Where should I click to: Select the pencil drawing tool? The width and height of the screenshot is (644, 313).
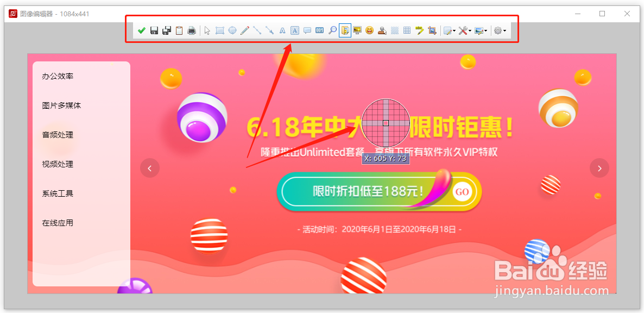tap(245, 30)
